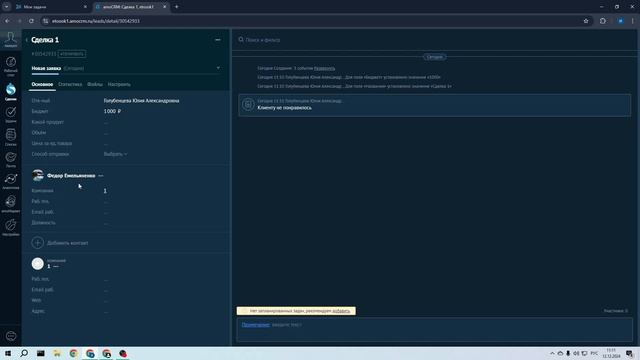Go back using arrow beside Сделка 1
Viewport: 640px width, 360px height.
point(27,40)
